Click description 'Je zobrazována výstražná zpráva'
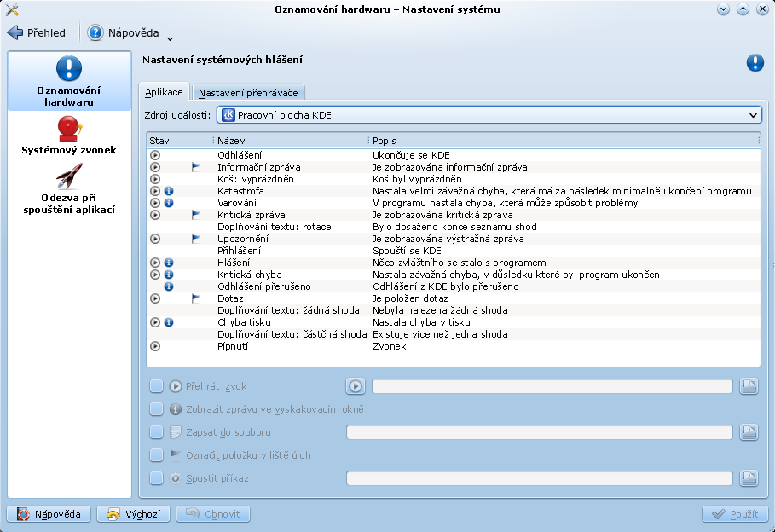This screenshot has width=775, height=532. pos(448,239)
